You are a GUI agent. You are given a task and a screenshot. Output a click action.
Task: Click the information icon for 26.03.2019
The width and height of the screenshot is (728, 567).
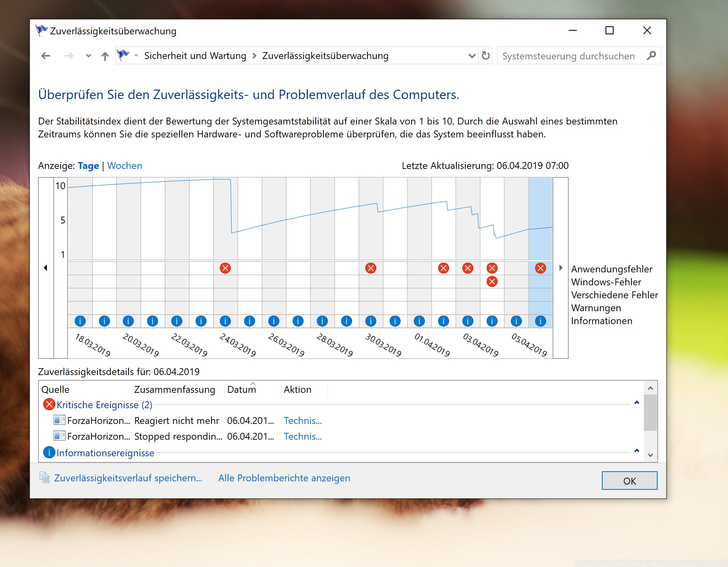(x=274, y=321)
